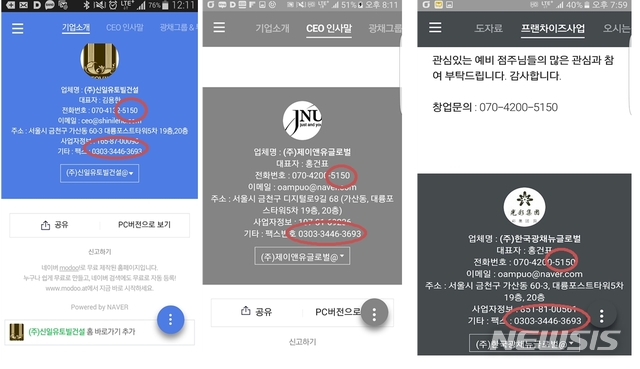Tap three-dot button in dark right screen
The height and width of the screenshot is (369, 640).
tap(602, 316)
